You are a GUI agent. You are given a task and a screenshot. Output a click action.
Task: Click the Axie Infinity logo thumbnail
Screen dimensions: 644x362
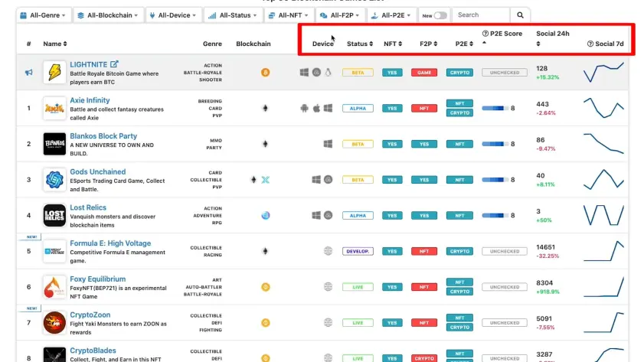[54, 109]
